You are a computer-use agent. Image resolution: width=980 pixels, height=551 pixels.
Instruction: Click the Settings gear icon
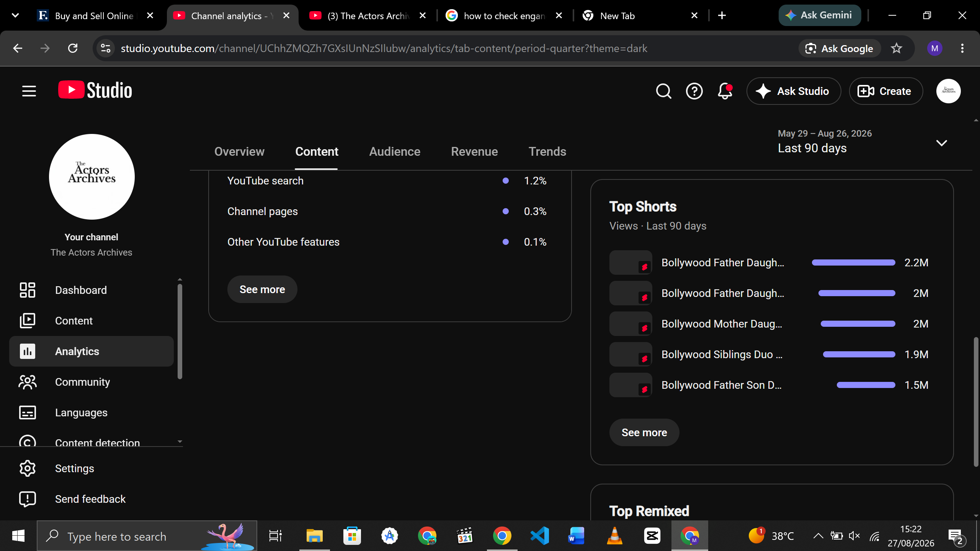tap(28, 468)
